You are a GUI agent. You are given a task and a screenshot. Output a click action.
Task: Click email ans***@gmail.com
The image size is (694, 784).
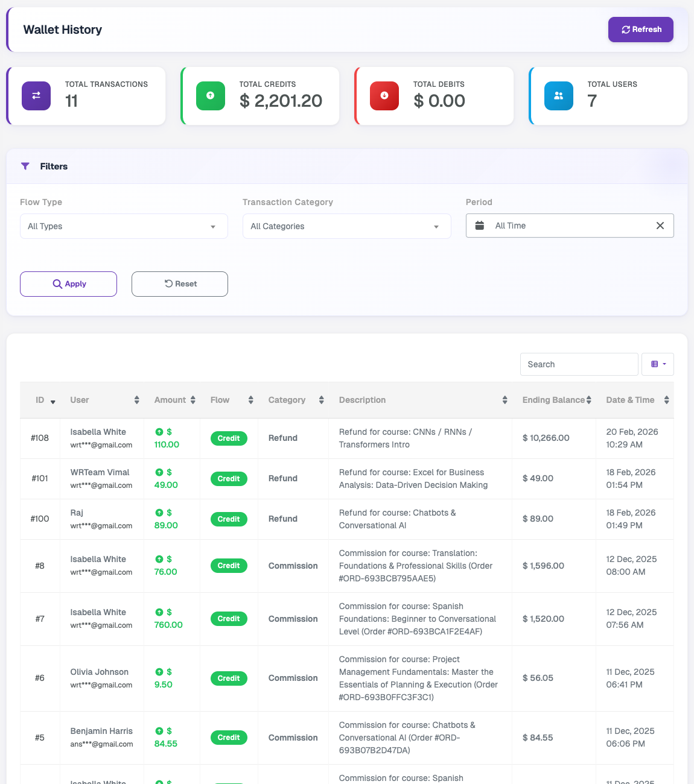(101, 744)
